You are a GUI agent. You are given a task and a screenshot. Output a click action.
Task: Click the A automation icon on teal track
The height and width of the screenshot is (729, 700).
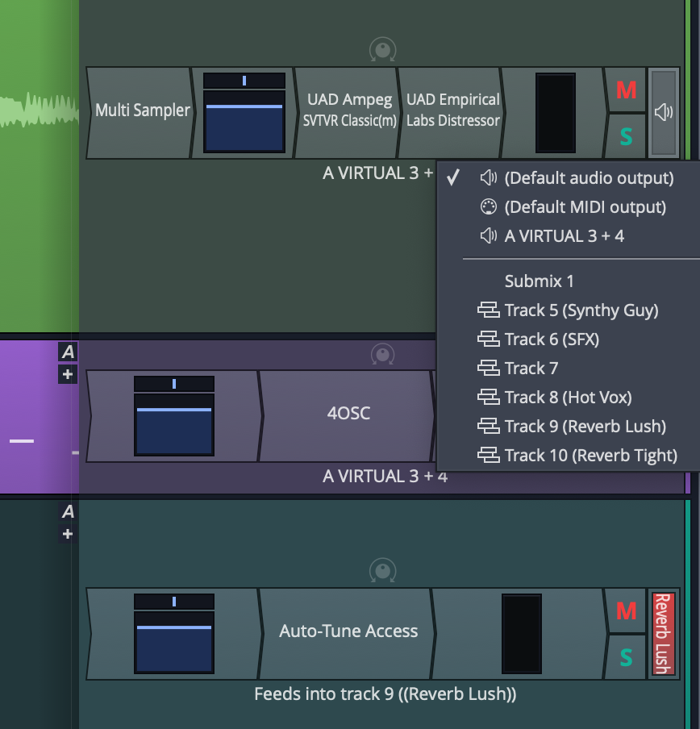[x=68, y=511]
